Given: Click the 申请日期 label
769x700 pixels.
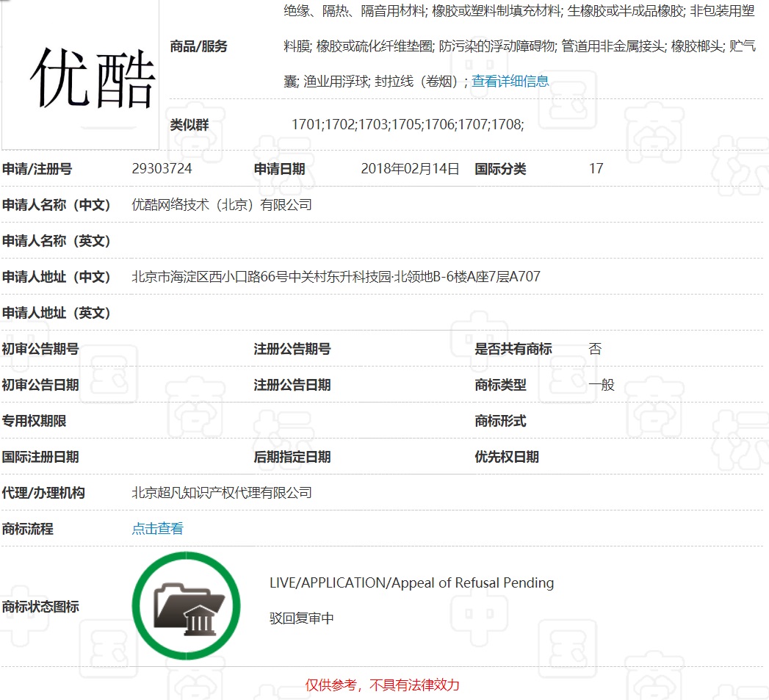Looking at the screenshot, I should pyautogui.click(x=280, y=169).
